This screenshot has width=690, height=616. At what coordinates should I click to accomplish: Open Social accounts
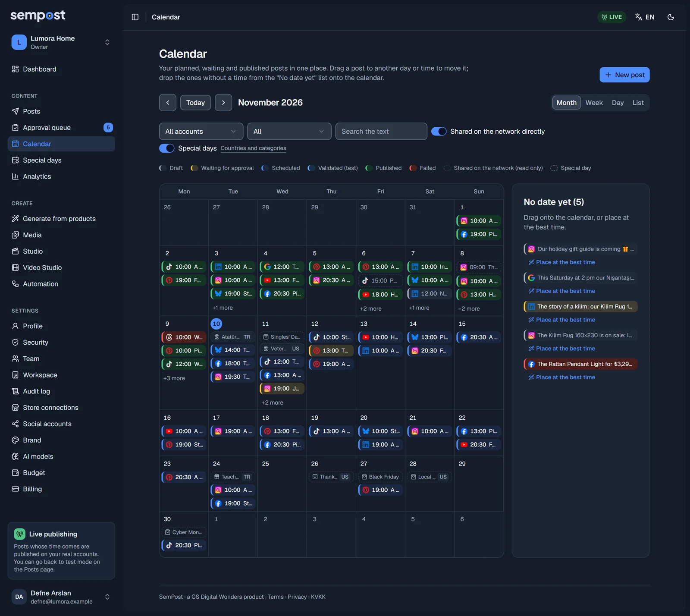(x=61, y=424)
